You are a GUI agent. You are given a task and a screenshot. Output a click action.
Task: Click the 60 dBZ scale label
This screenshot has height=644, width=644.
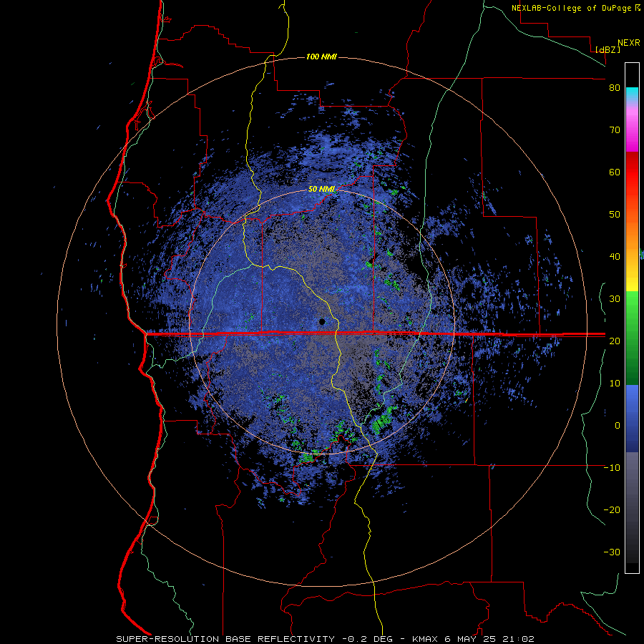[x=615, y=172]
